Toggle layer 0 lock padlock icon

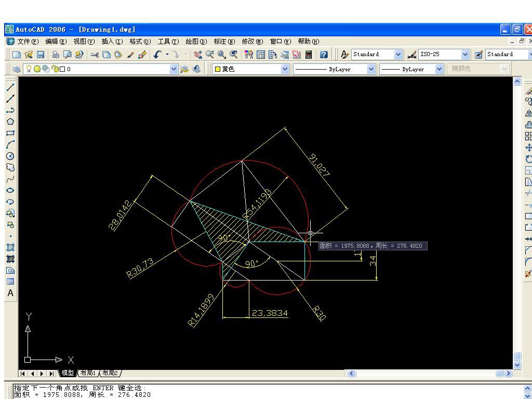55,69
